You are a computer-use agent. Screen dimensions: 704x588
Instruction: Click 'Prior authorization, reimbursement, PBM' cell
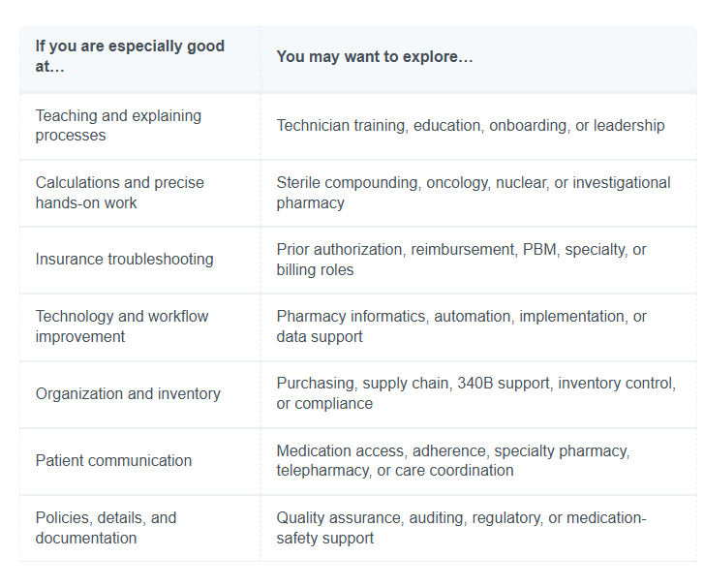pos(478,260)
